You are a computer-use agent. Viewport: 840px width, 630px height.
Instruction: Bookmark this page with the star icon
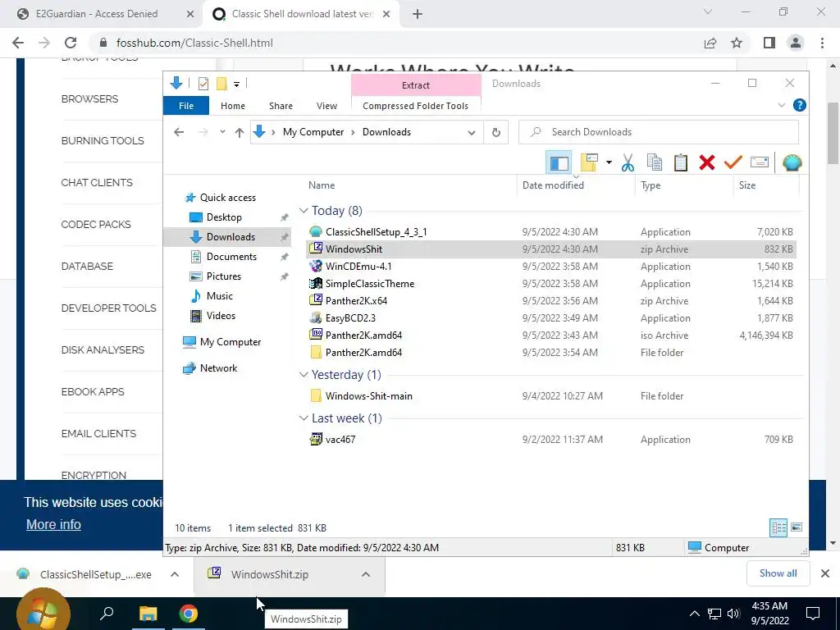tap(737, 43)
